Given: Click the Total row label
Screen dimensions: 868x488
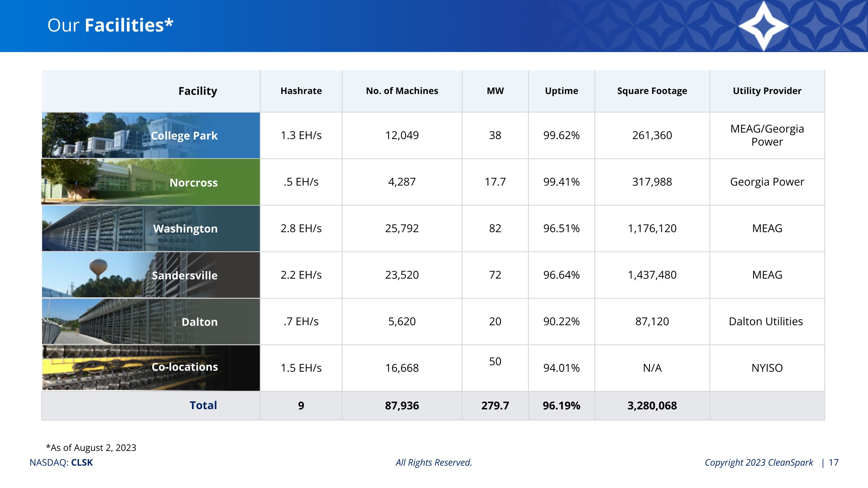Looking at the screenshot, I should [203, 405].
